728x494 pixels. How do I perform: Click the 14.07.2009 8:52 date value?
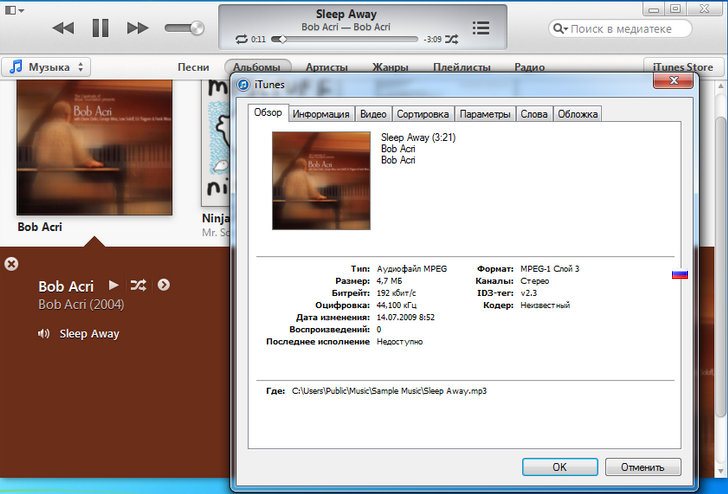click(405, 317)
